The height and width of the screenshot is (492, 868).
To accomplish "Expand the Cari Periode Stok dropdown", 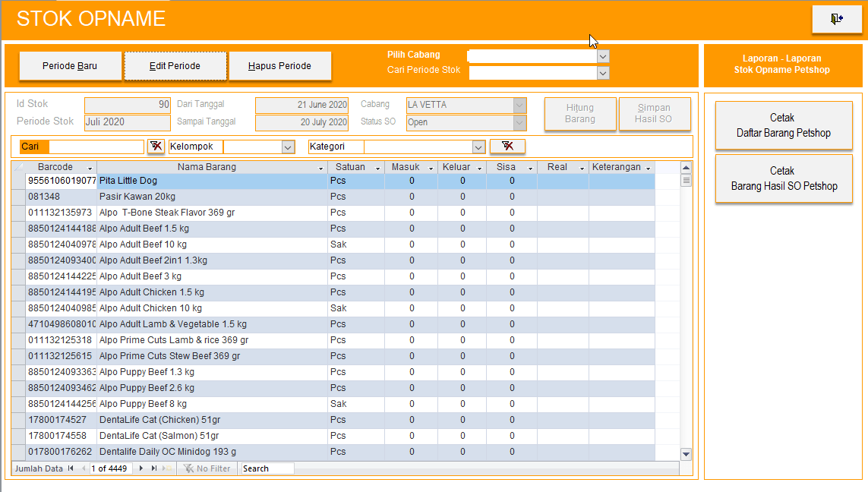I will pos(603,73).
